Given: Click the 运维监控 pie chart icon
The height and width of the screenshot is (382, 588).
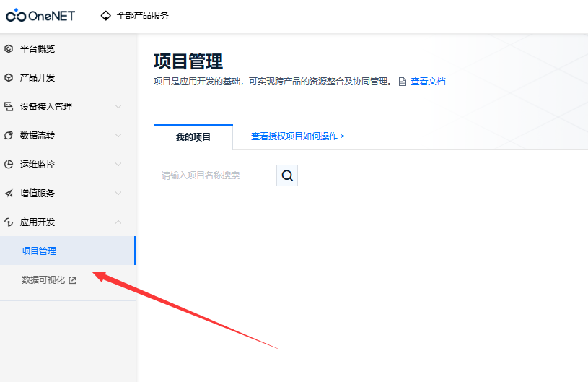Looking at the screenshot, I should 9,165.
